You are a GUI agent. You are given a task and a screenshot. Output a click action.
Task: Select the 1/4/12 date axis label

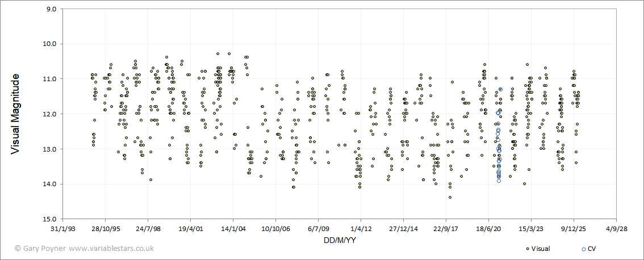361,229
